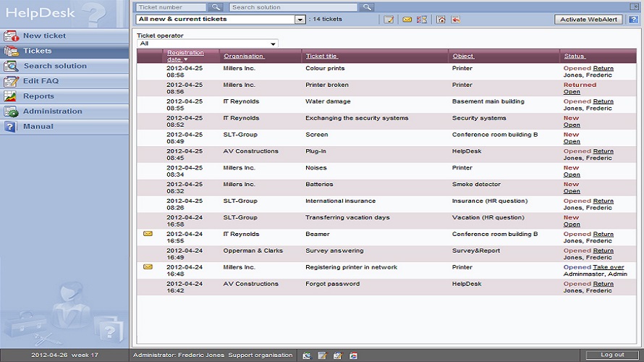This screenshot has height=362, width=644.
Task: Click the magnifier icon in bottom status bar
Action: point(307,355)
